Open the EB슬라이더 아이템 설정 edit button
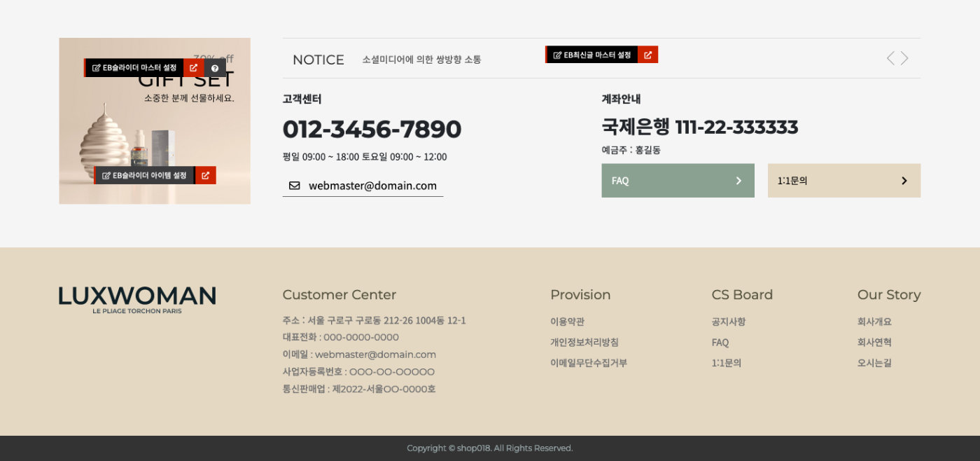The height and width of the screenshot is (461, 980). pyautogui.click(x=145, y=175)
